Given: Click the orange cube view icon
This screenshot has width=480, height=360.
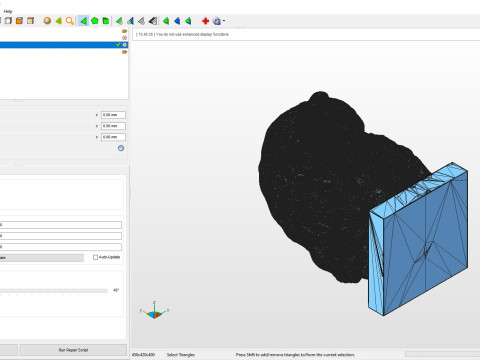Looking at the screenshot, I should 19,21.
